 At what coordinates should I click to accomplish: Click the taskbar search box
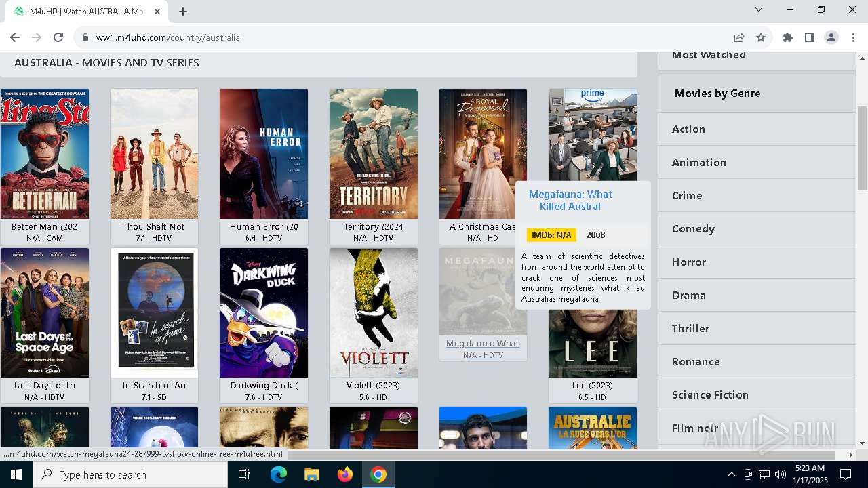coord(130,474)
